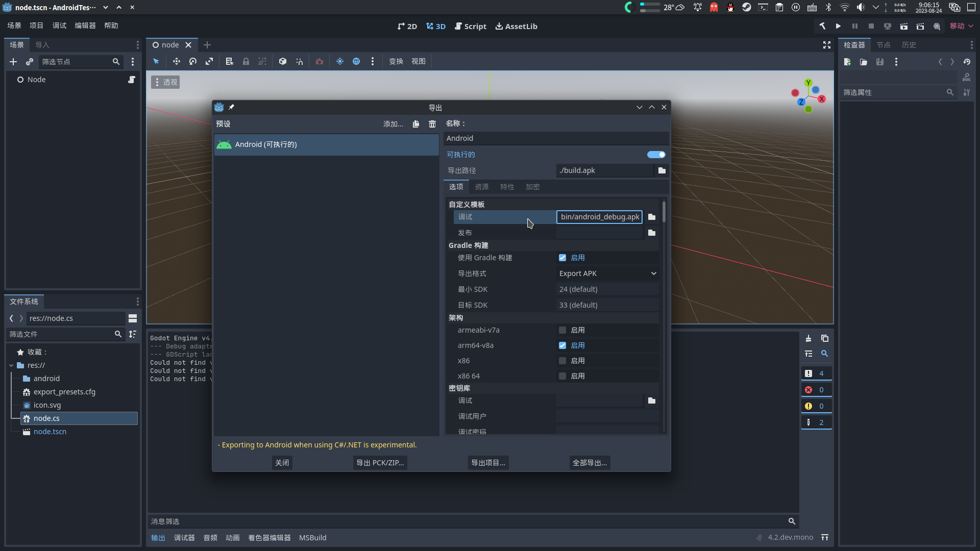Select the Rotate tool
The height and width of the screenshot is (551, 980).
pos(192,61)
